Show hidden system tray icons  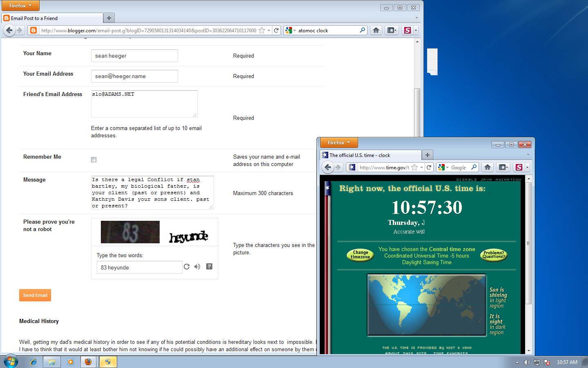517,362
